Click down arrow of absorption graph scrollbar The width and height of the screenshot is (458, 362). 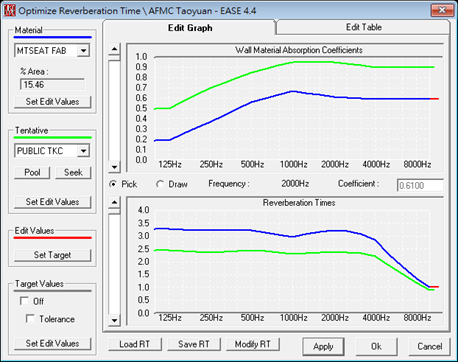coord(114,167)
